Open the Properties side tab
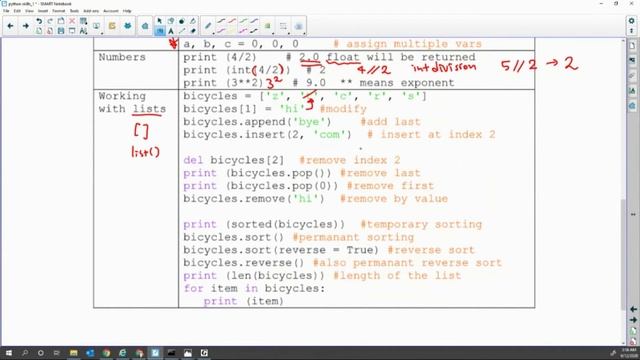This screenshot has width=640, height=360. [632, 91]
